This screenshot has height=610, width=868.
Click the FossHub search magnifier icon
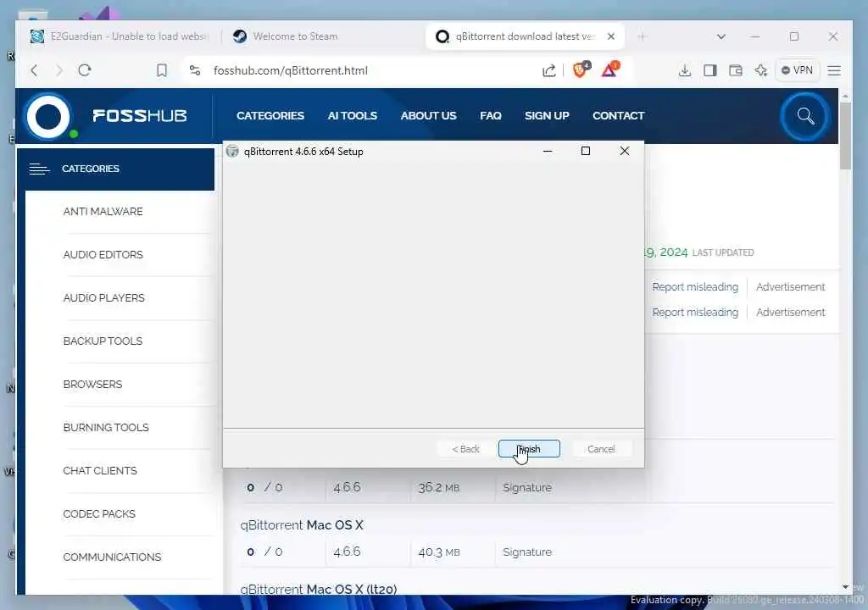coord(805,116)
